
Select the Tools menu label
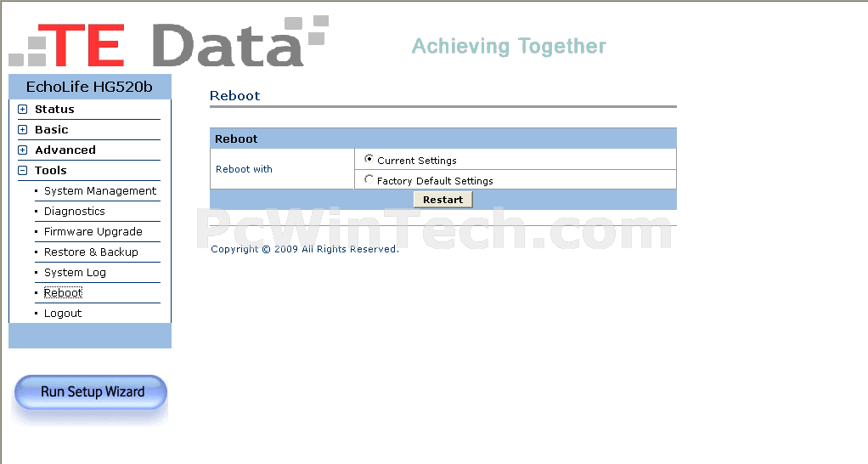point(51,171)
